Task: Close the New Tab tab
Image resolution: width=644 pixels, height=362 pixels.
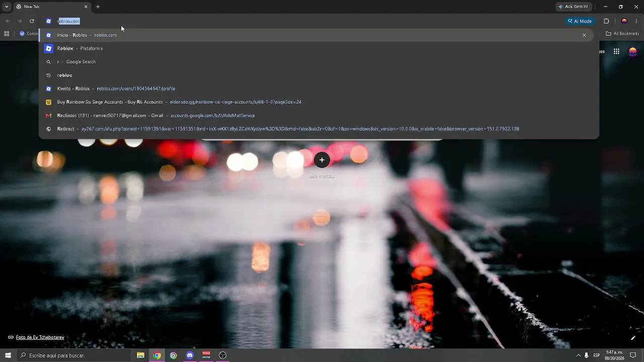Action: (86, 7)
